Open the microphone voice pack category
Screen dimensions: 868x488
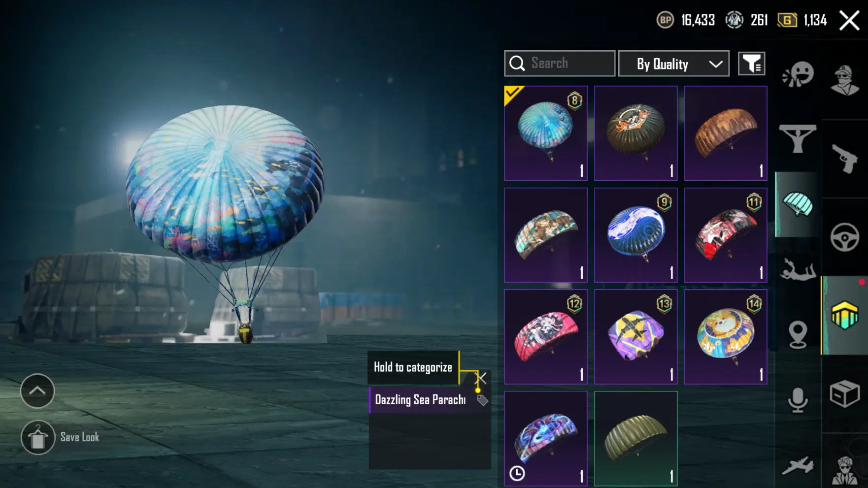tap(798, 400)
